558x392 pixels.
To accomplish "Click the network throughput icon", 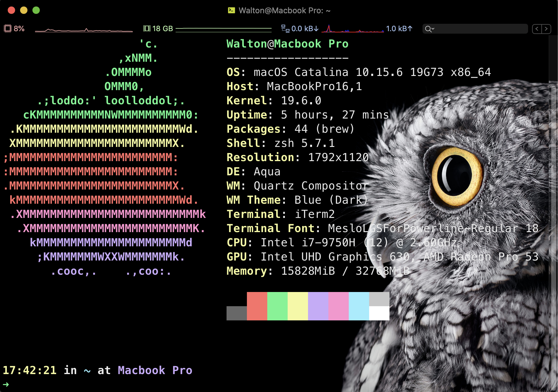I will pos(285,29).
